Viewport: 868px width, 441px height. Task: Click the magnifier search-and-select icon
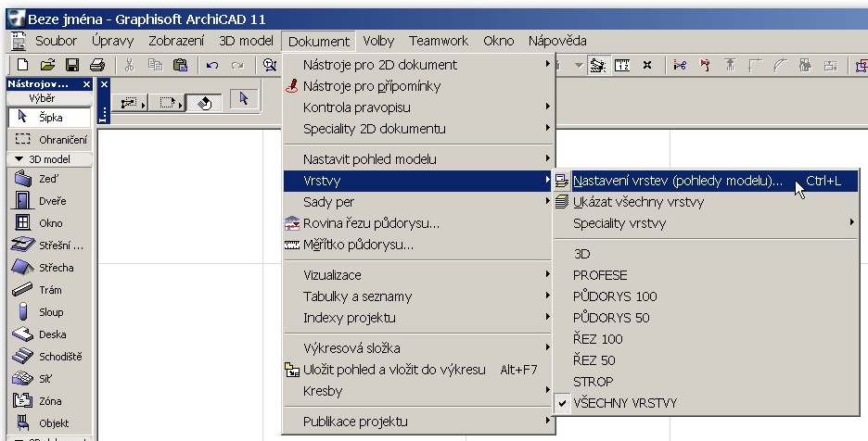click(x=270, y=65)
